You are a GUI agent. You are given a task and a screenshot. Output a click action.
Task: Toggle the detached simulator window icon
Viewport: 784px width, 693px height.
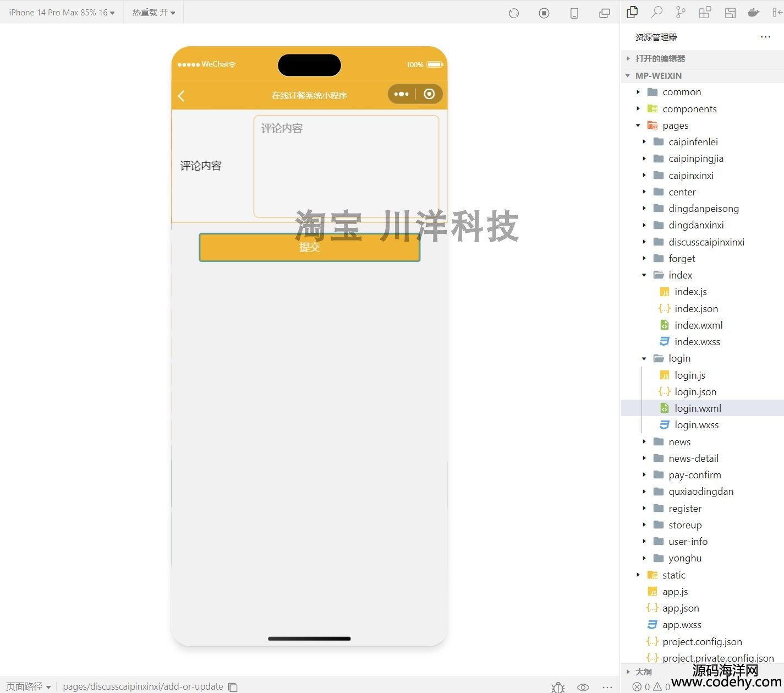tap(604, 13)
